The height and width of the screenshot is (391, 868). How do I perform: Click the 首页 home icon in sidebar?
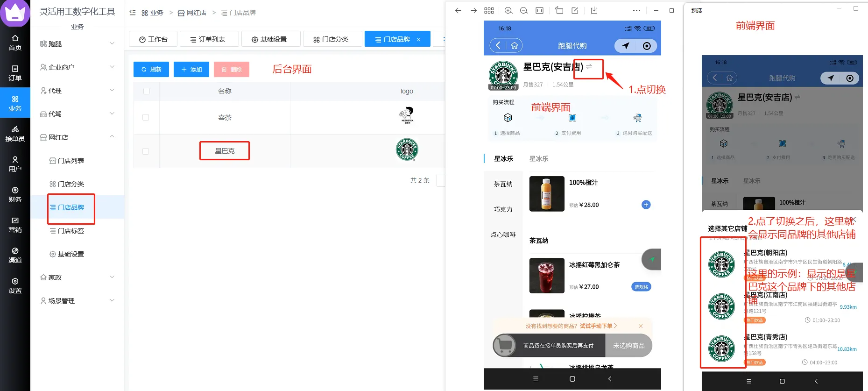click(x=15, y=42)
